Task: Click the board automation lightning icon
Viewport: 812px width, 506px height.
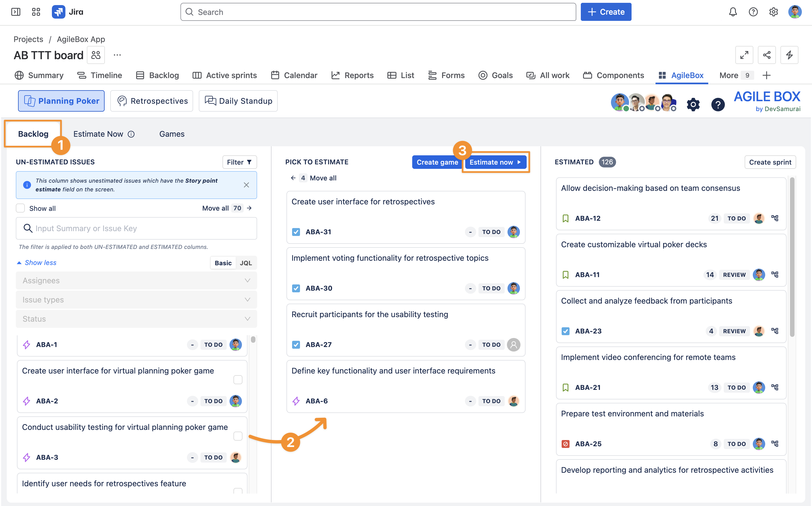Action: coord(789,55)
